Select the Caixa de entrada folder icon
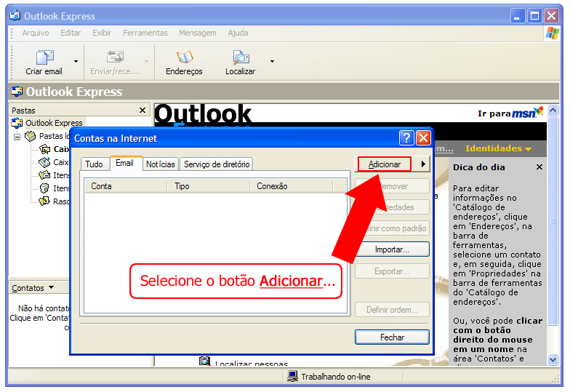The width and height of the screenshot is (570, 392). coord(44,149)
